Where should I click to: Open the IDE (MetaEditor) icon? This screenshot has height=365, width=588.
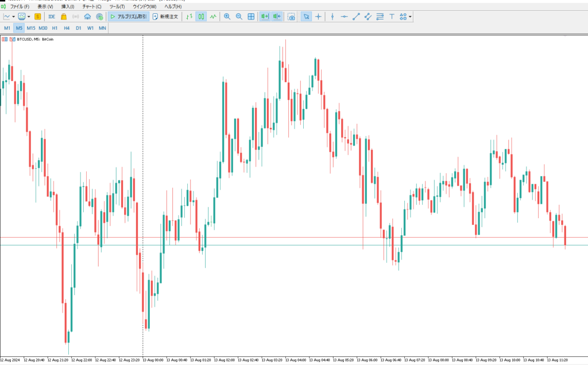[52, 17]
